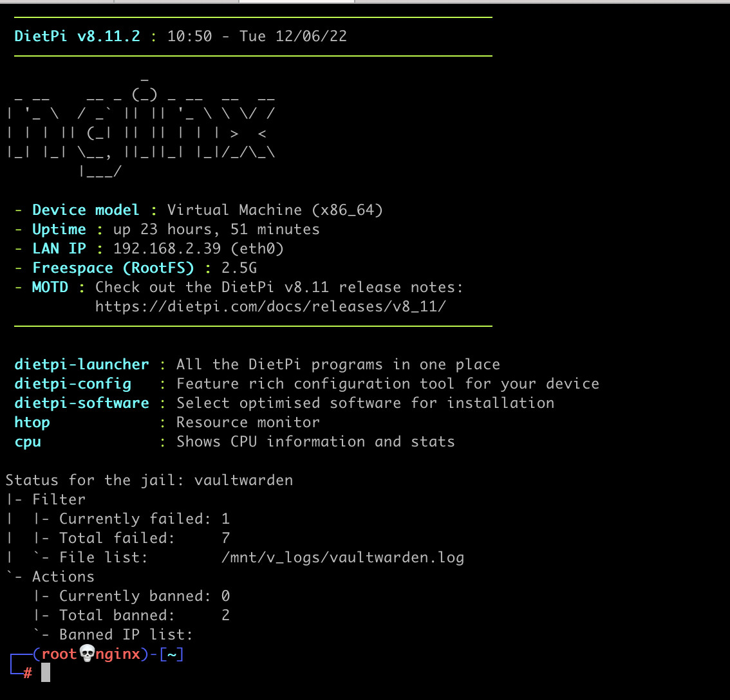Click the 'Currently failed: 1' line
This screenshot has width=730, height=700.
(131, 519)
